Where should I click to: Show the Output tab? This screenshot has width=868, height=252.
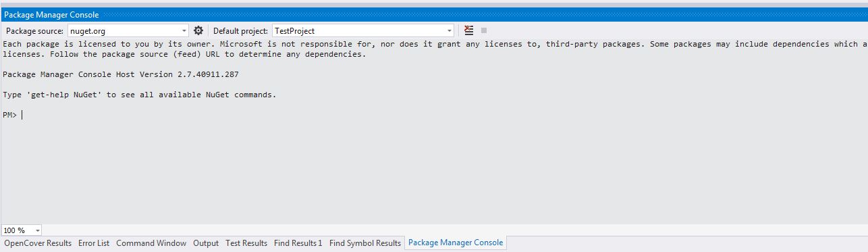pos(206,243)
